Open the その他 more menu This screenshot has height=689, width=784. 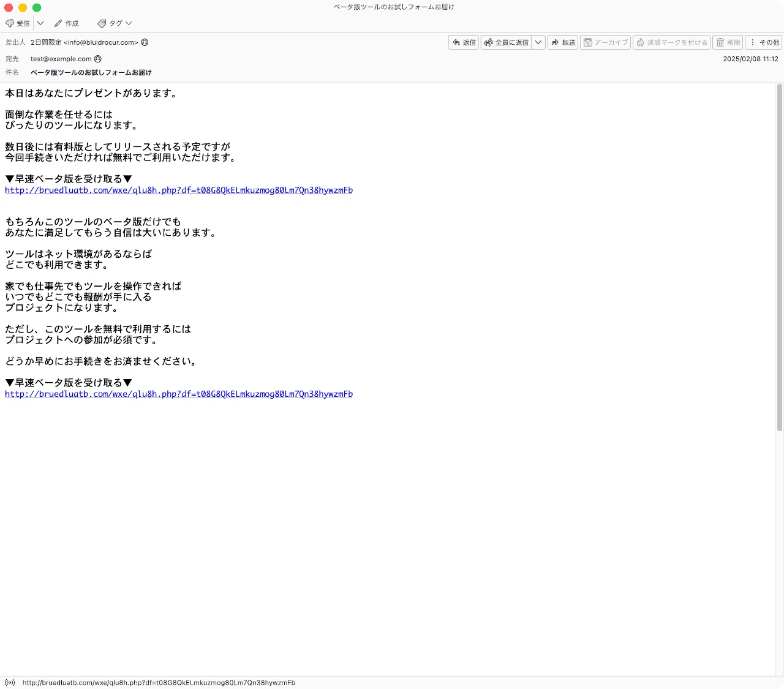[764, 42]
